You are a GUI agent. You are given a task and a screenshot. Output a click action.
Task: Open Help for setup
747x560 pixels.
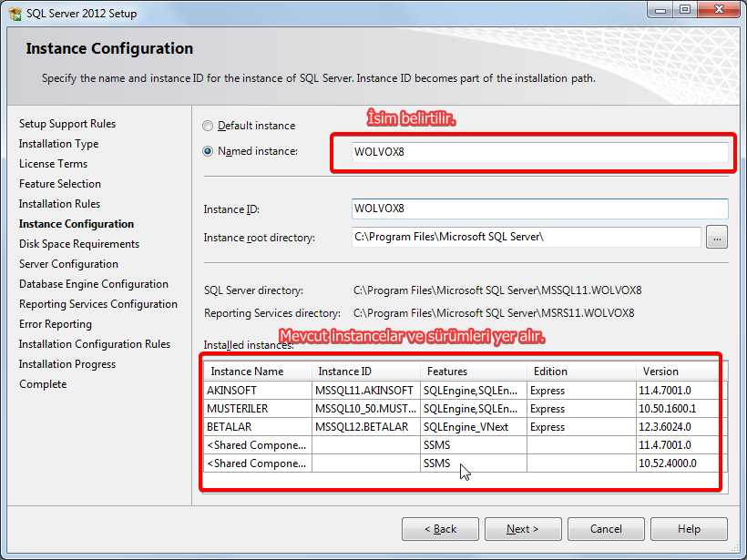pyautogui.click(x=689, y=529)
